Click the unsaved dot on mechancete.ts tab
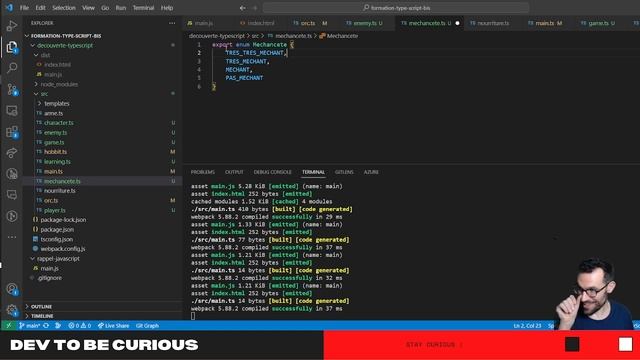This screenshot has height=360, width=640. tap(457, 23)
